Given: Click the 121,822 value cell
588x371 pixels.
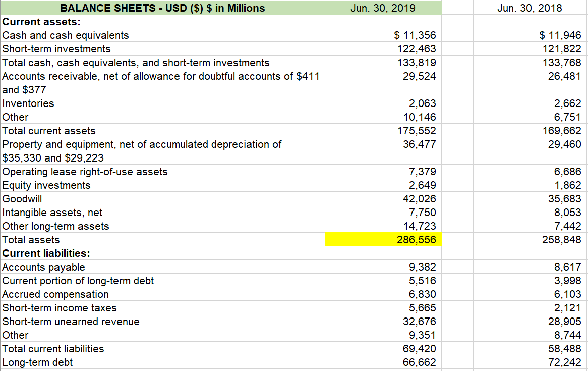Looking at the screenshot, I should (562, 49).
